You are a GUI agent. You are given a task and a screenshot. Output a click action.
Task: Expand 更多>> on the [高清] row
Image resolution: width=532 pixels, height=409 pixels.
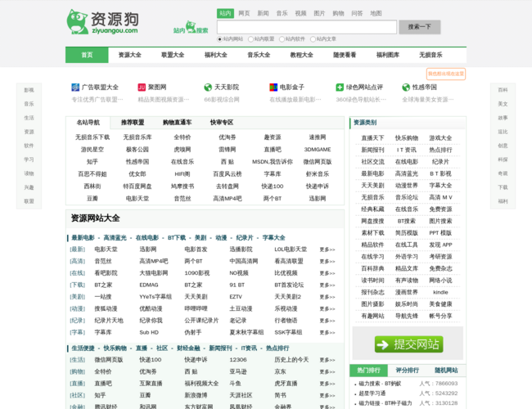click(327, 262)
